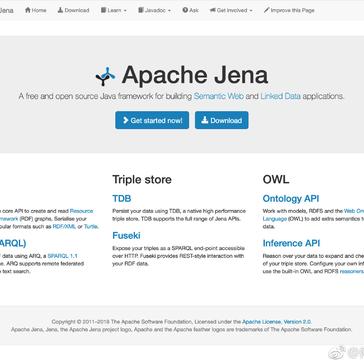The width and height of the screenshot is (364, 364).
Task: Click the Jena brand text in navbar
Action: (x=7, y=10)
